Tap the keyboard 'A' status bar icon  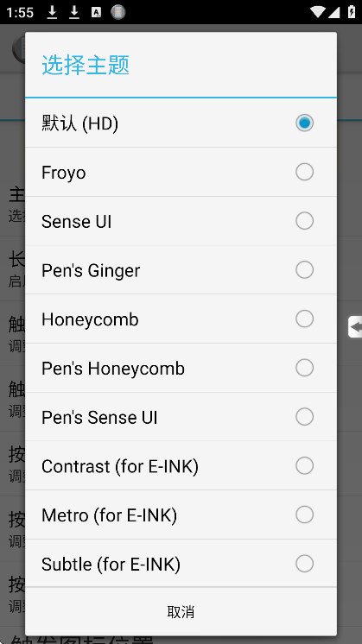pyautogui.click(x=96, y=12)
